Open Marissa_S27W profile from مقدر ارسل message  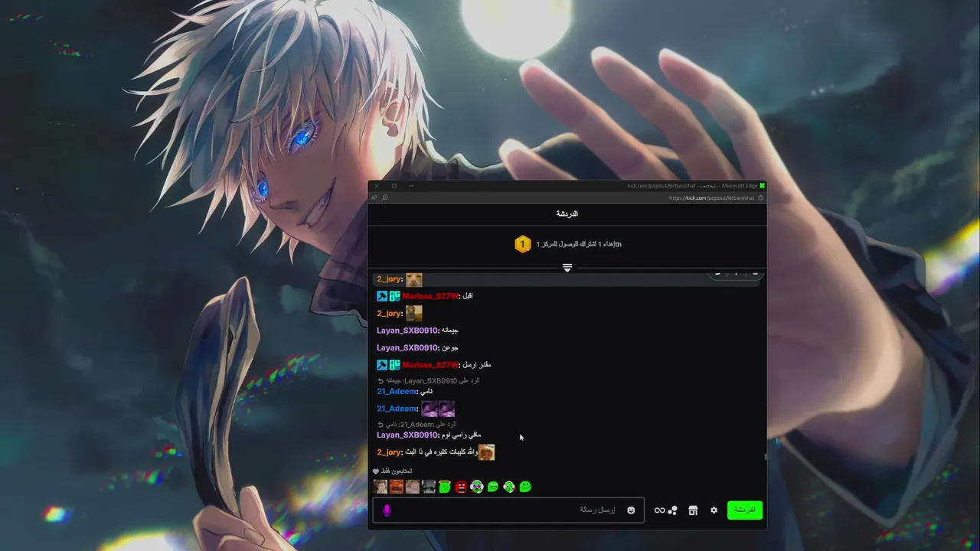click(x=430, y=365)
